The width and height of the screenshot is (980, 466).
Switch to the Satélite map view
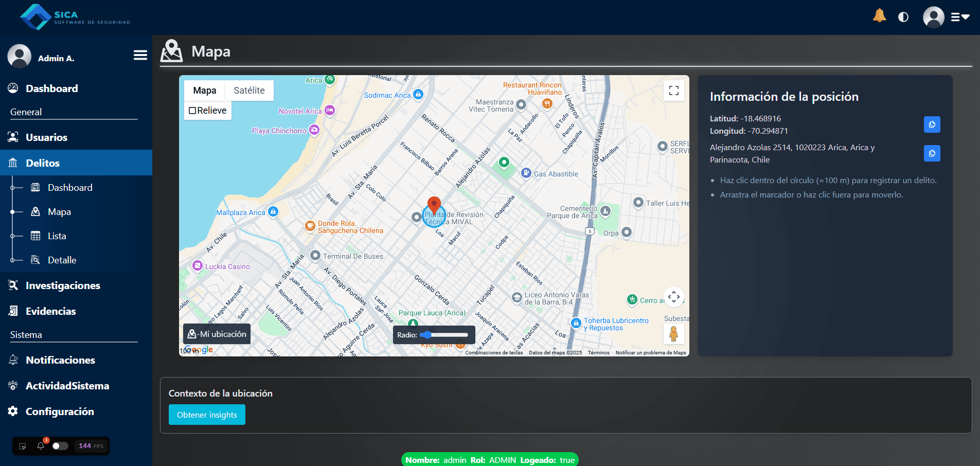tap(249, 90)
